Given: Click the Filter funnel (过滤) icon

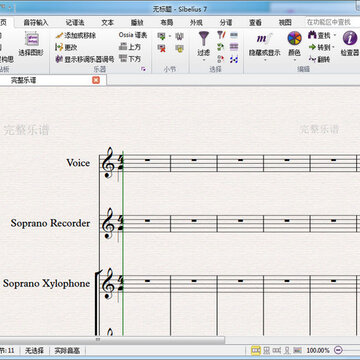Looking at the screenshot, I should point(204,39).
